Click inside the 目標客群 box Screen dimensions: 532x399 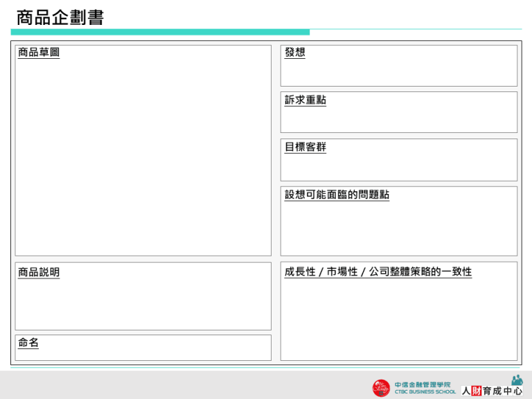point(398,167)
